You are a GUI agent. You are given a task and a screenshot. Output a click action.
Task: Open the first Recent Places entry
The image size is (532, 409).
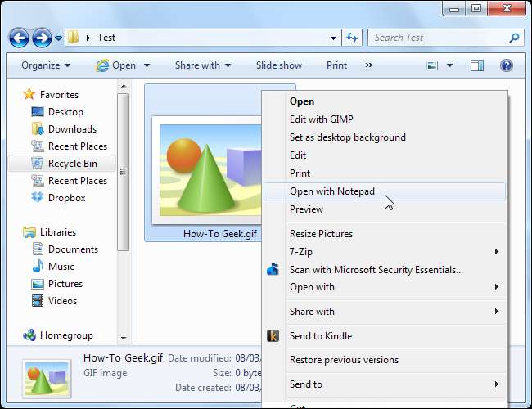(78, 146)
